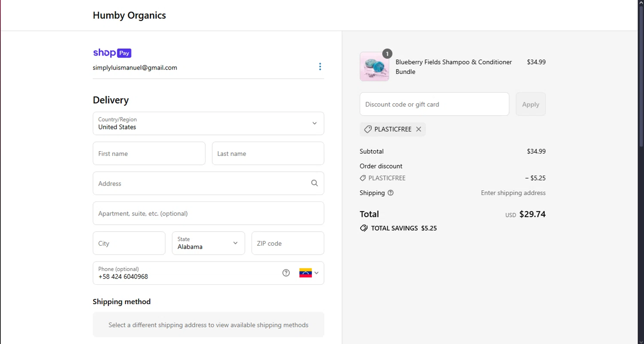Open the Humby Organics store link

point(129,15)
